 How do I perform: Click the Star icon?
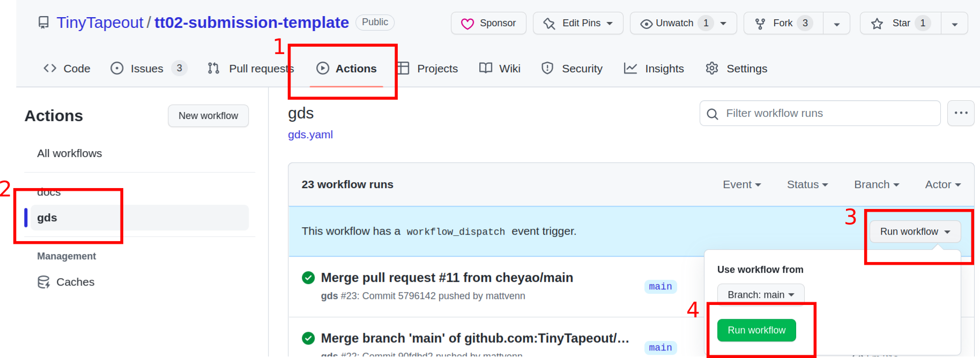tap(877, 24)
